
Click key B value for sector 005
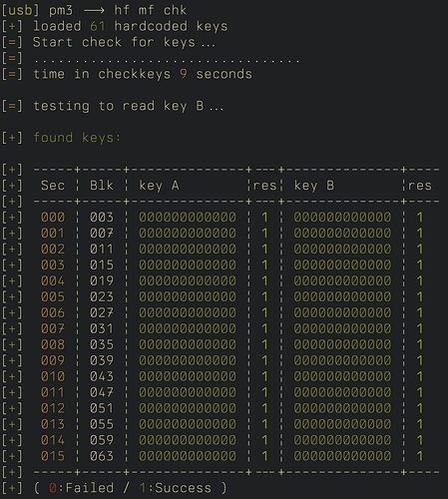pos(342,296)
